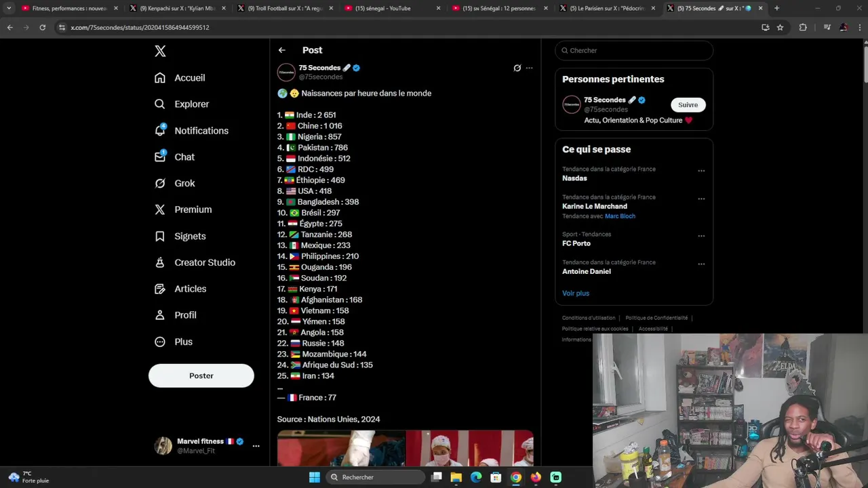Switch to the sénegal YouTube tab

[x=392, y=8]
